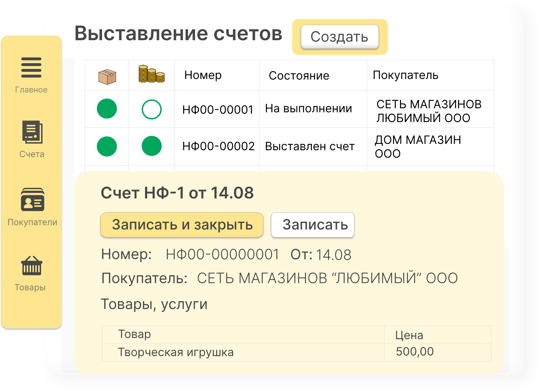
Task: Toggle the empty payment circle for invoice НФ00-00001
Action: point(151,109)
